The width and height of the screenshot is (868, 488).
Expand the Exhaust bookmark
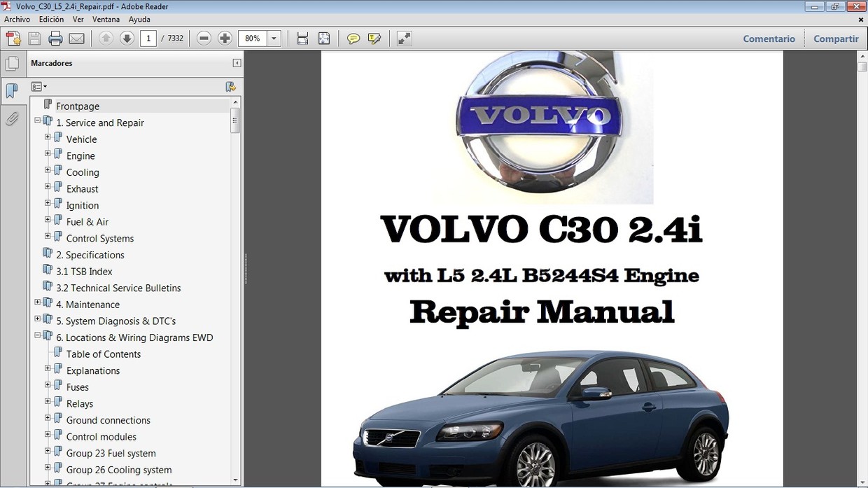point(48,187)
